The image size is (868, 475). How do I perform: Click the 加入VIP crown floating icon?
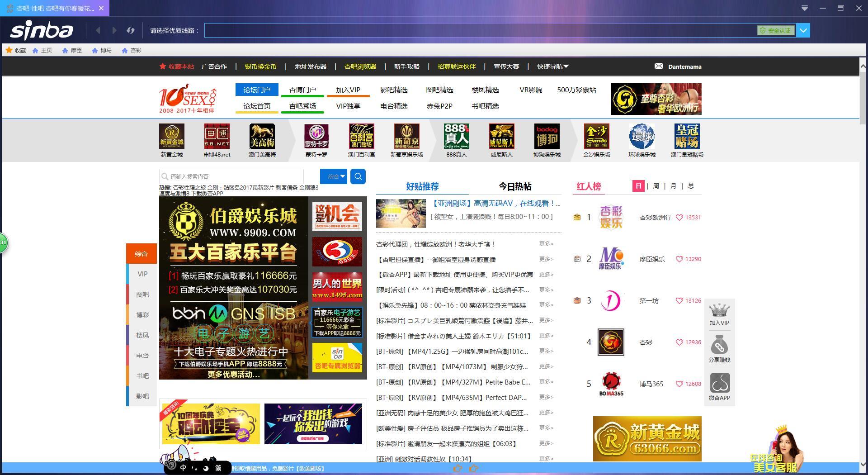[719, 314]
